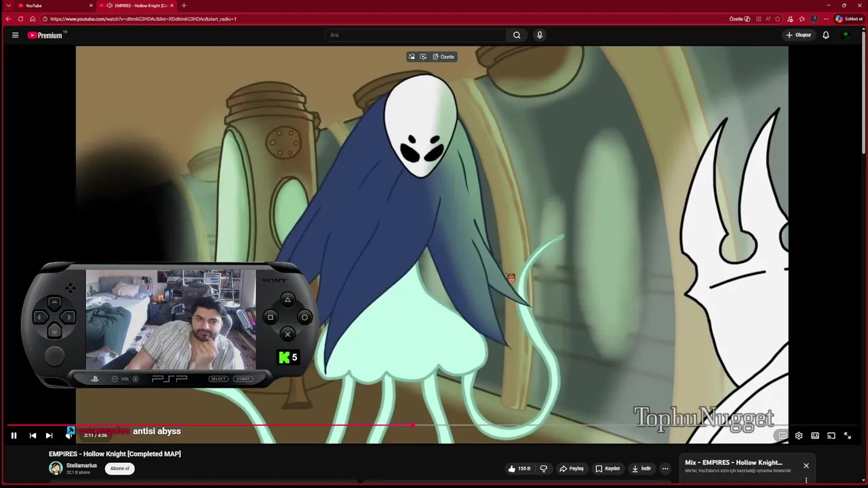
Task: Download the video with İndir
Action: [x=642, y=468]
